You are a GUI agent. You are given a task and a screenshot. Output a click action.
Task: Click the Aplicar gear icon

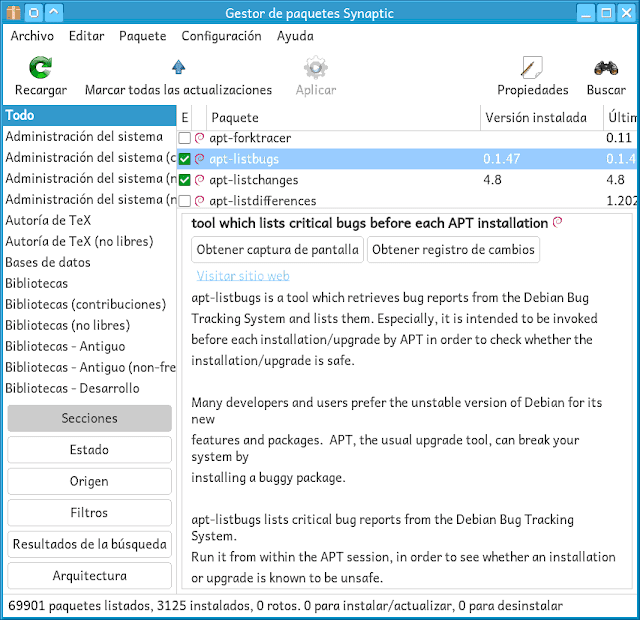(x=316, y=68)
